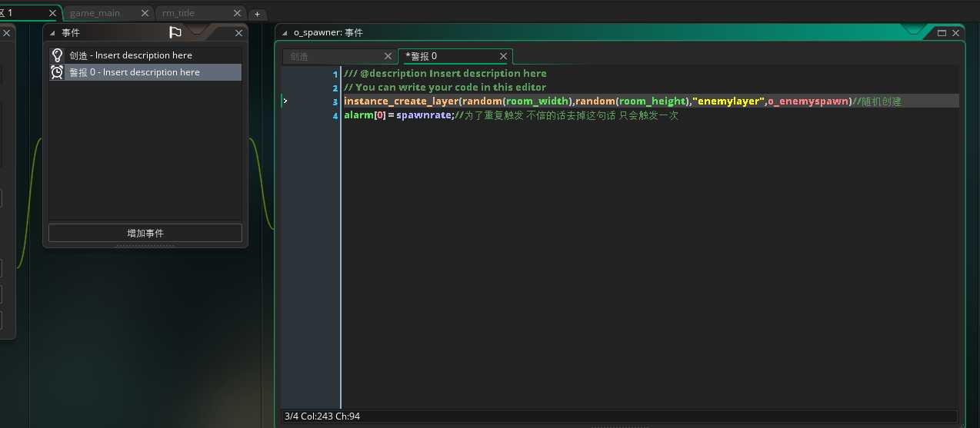980x428 pixels.
Task: Click the lightbulb icon of the 创造 event
Action: (57, 55)
